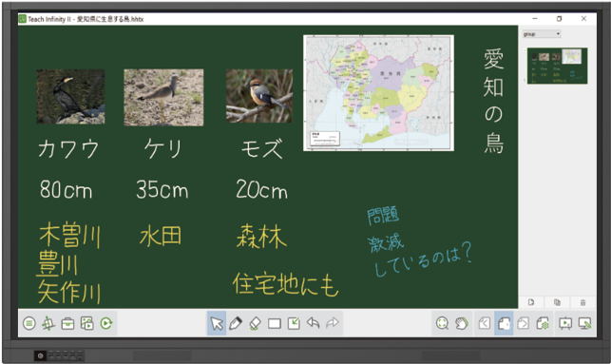This screenshot has width=611, height=364.
Task: Redo with the forward arrow
Action: click(x=333, y=323)
